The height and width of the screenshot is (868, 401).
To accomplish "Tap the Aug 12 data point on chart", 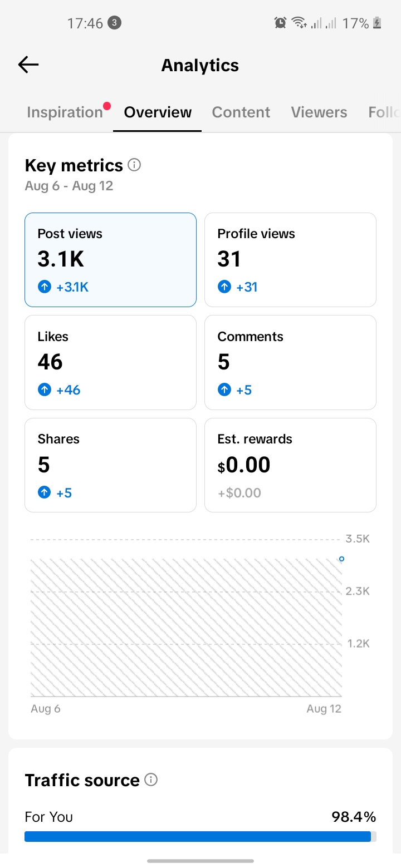I will [341, 559].
